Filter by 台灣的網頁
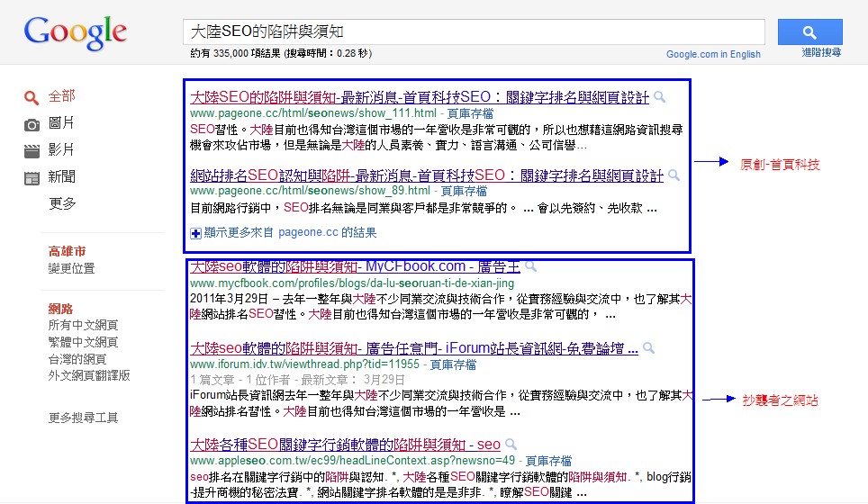This screenshot has height=504, width=868. pos(77,360)
